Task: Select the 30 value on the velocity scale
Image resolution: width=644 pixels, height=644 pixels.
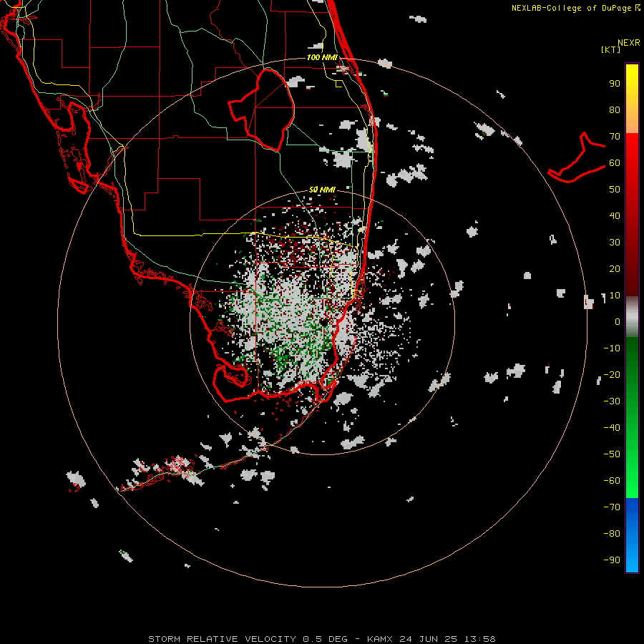Action: point(615,243)
